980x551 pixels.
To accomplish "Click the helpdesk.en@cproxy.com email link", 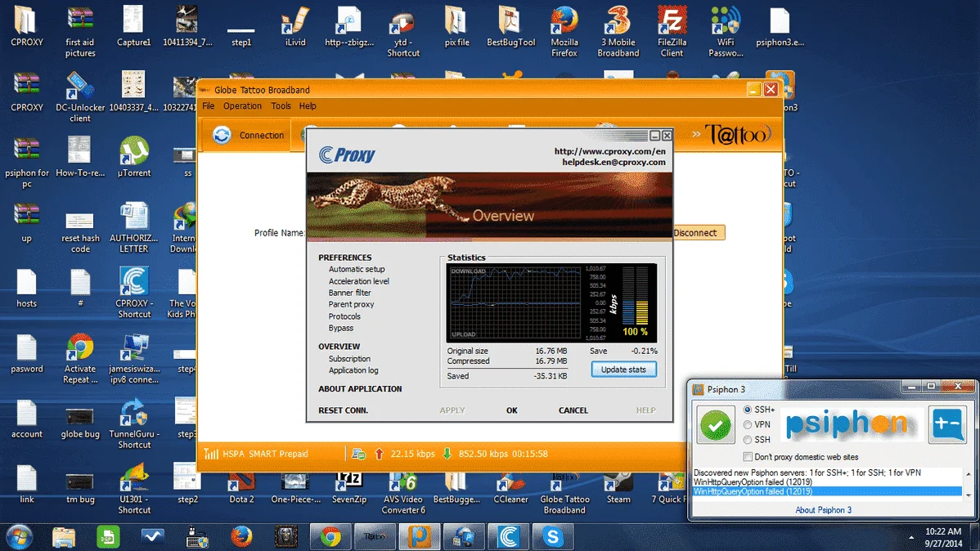I will (x=614, y=162).
